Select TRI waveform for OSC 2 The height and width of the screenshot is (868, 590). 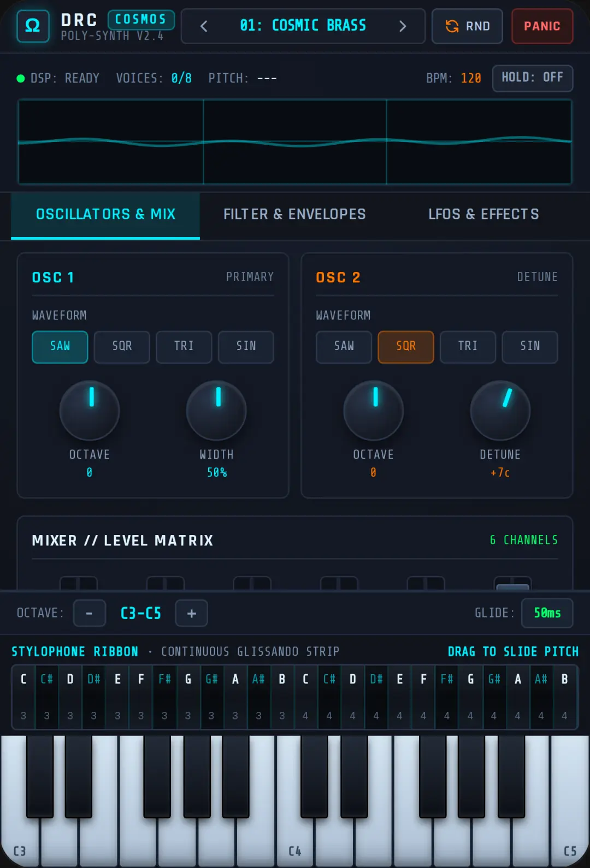[x=468, y=347]
